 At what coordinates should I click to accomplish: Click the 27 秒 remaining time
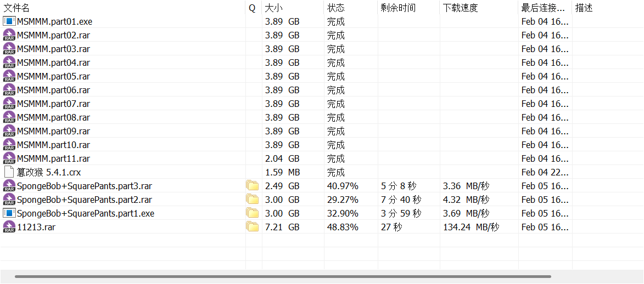(391, 227)
